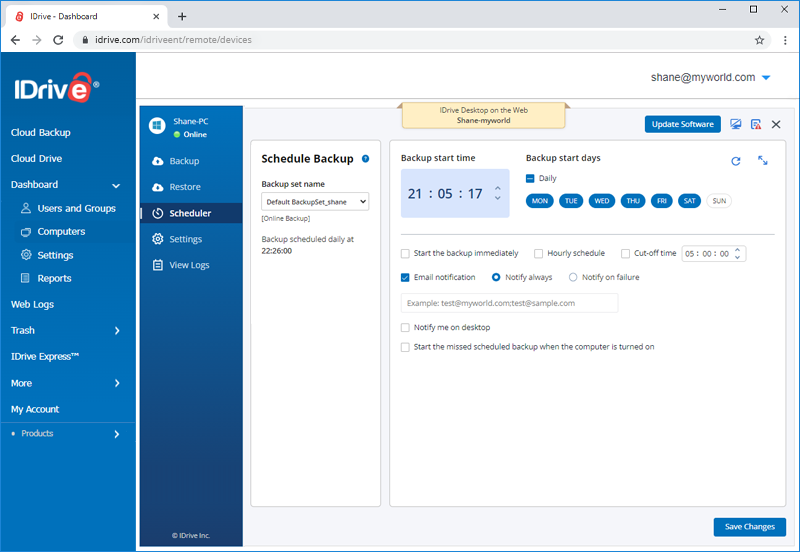
Task: Click the hours value 21 in start time
Action: pyautogui.click(x=415, y=194)
